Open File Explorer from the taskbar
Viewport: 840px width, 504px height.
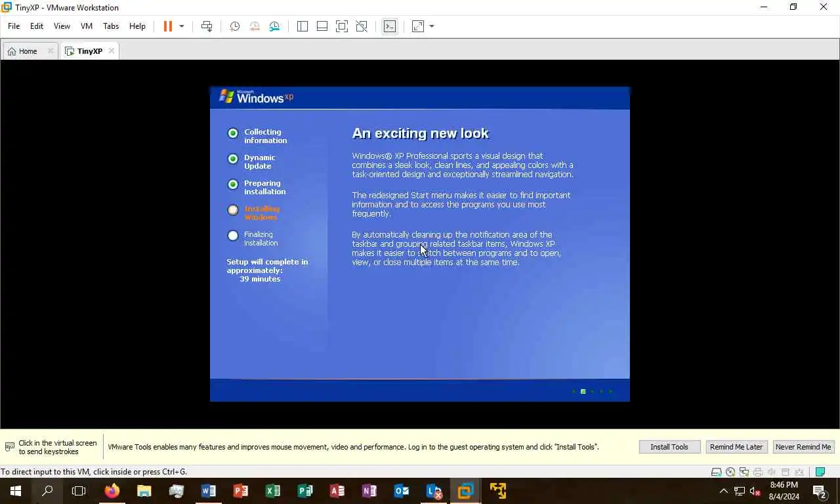pos(144,491)
